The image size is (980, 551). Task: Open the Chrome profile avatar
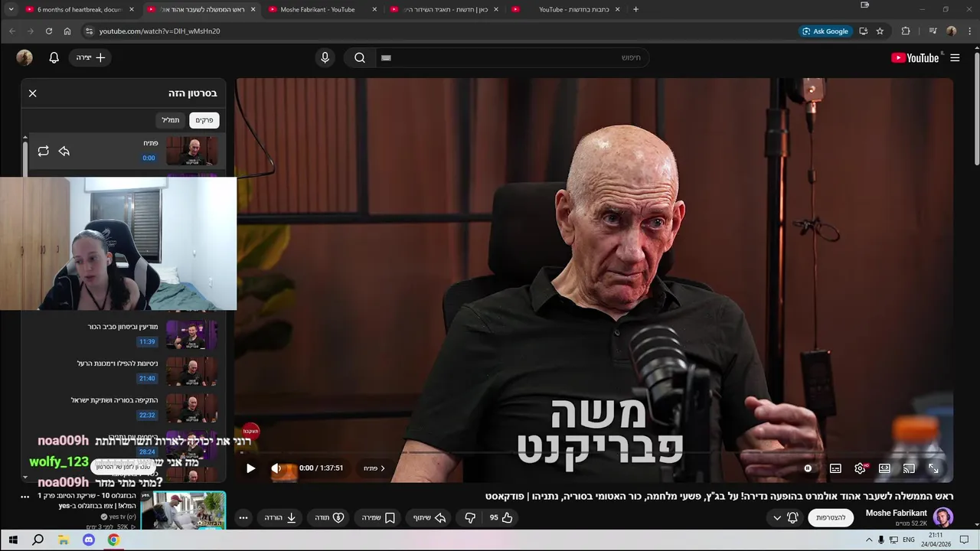click(952, 31)
